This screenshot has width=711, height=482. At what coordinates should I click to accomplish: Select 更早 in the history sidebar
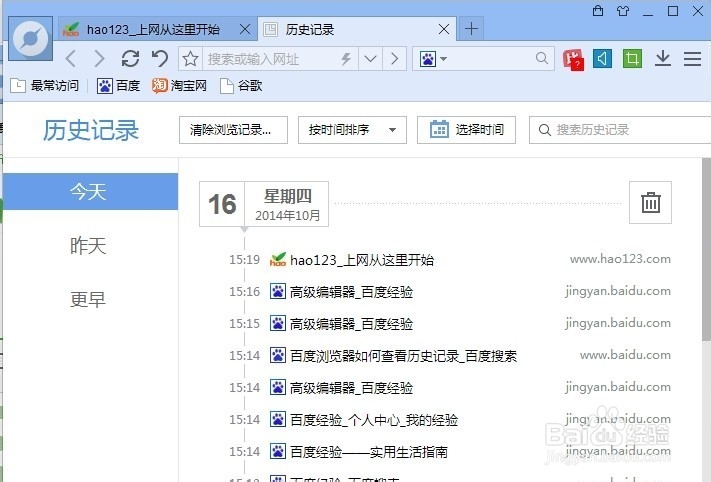pyautogui.click(x=90, y=299)
